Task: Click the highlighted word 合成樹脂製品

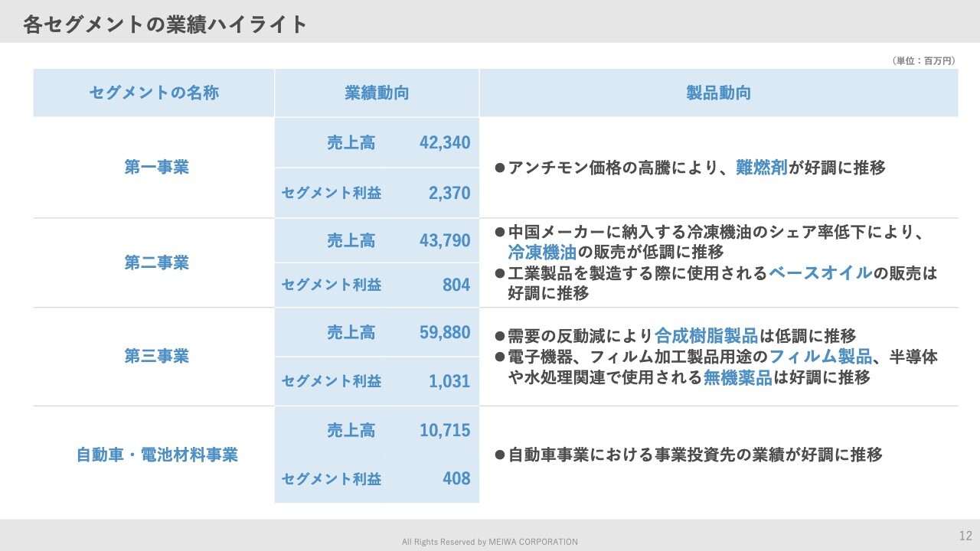Action: coord(706,335)
